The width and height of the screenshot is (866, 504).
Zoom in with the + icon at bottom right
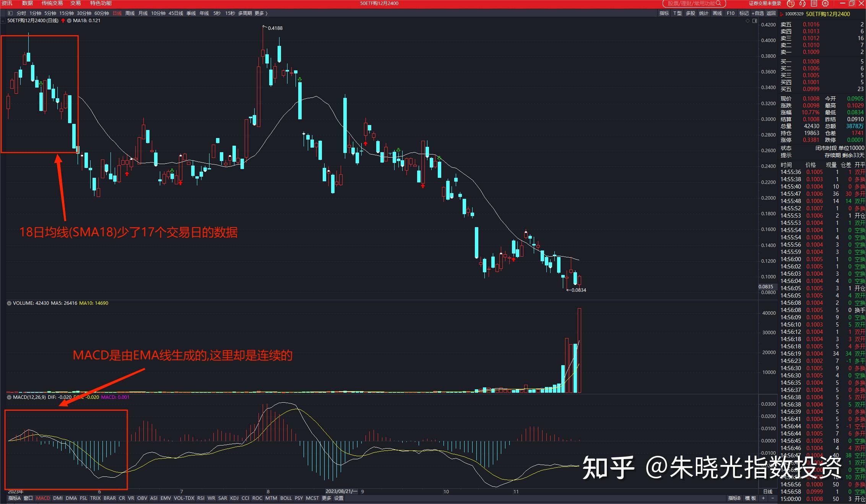pyautogui.click(x=763, y=498)
